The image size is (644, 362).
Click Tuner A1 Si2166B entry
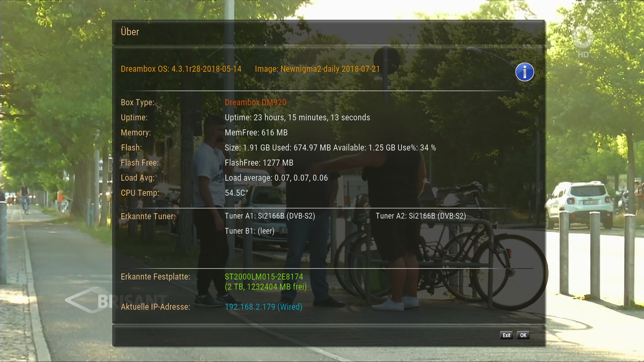tap(270, 216)
